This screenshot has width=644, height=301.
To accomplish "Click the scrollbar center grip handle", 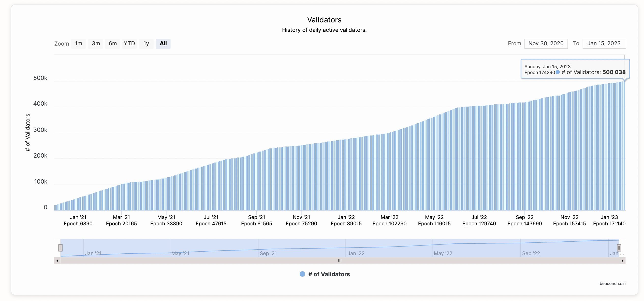I will tap(340, 260).
